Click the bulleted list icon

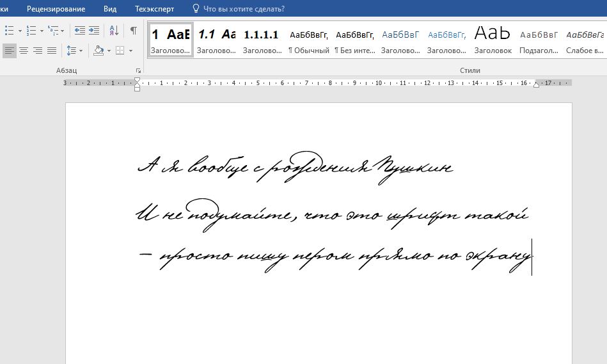click(10, 30)
